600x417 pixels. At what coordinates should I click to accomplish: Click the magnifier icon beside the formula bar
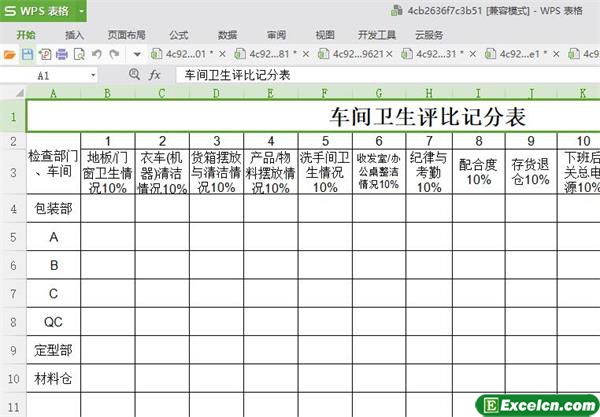(134, 74)
